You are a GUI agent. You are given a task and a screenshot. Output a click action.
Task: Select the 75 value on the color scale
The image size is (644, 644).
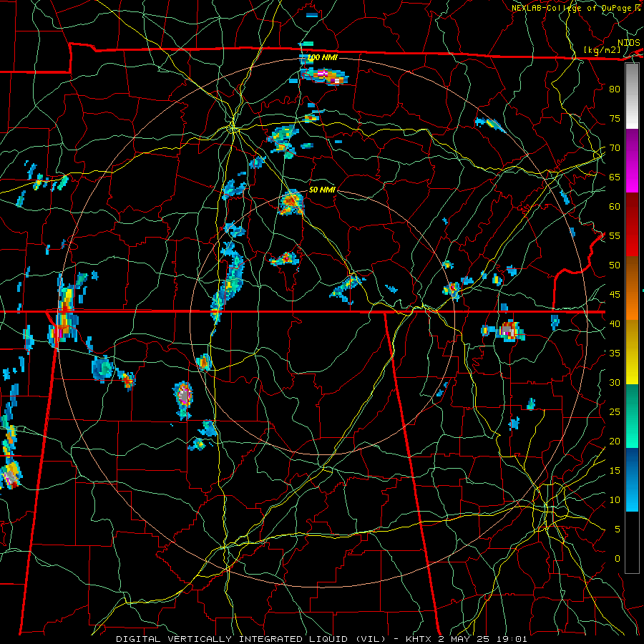coord(615,118)
